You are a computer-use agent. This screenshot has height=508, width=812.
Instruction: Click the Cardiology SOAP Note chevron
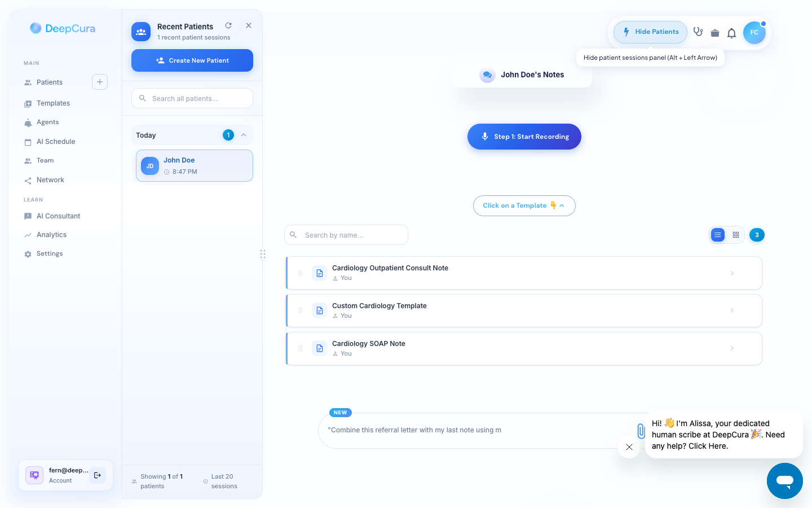coord(732,348)
